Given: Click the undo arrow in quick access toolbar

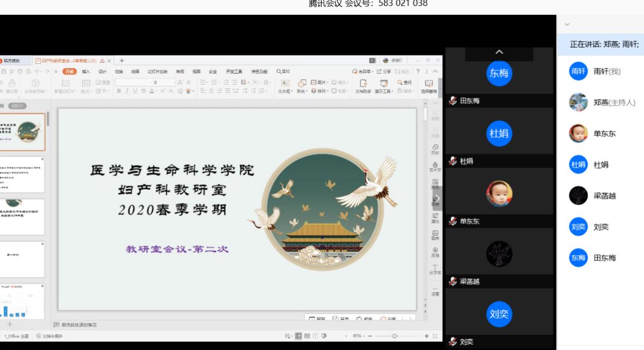Looking at the screenshot, I should click(37, 72).
